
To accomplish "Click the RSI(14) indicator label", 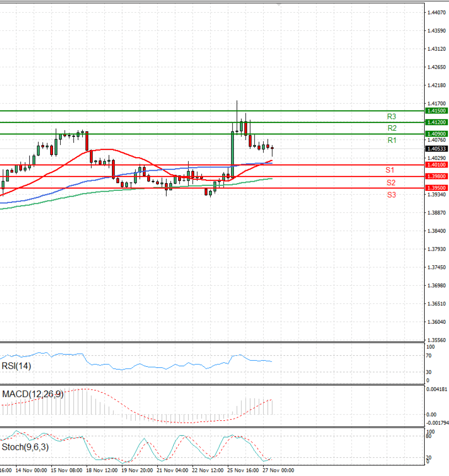I will pyautogui.click(x=17, y=366).
